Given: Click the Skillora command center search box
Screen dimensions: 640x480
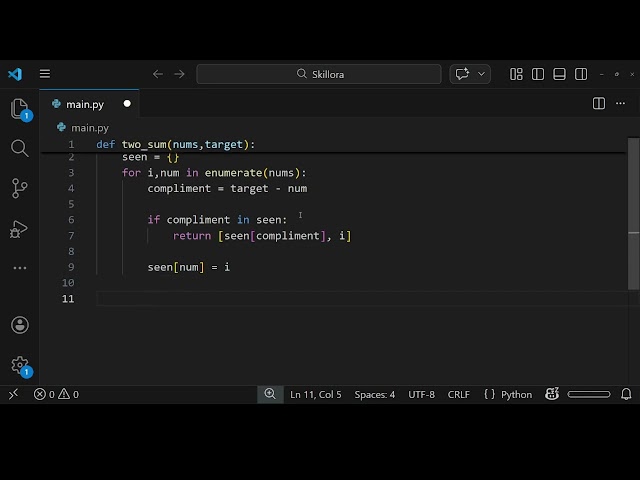Looking at the screenshot, I should click(319, 74).
